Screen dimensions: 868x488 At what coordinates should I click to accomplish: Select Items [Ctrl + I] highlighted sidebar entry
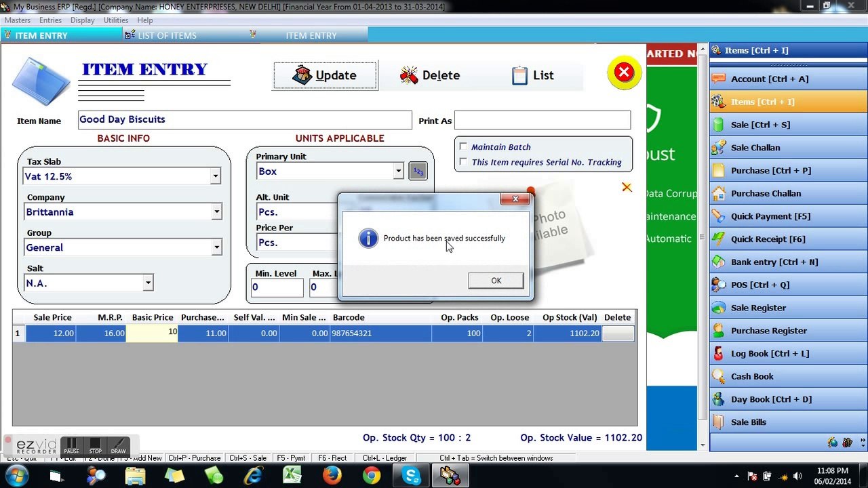[788, 102]
